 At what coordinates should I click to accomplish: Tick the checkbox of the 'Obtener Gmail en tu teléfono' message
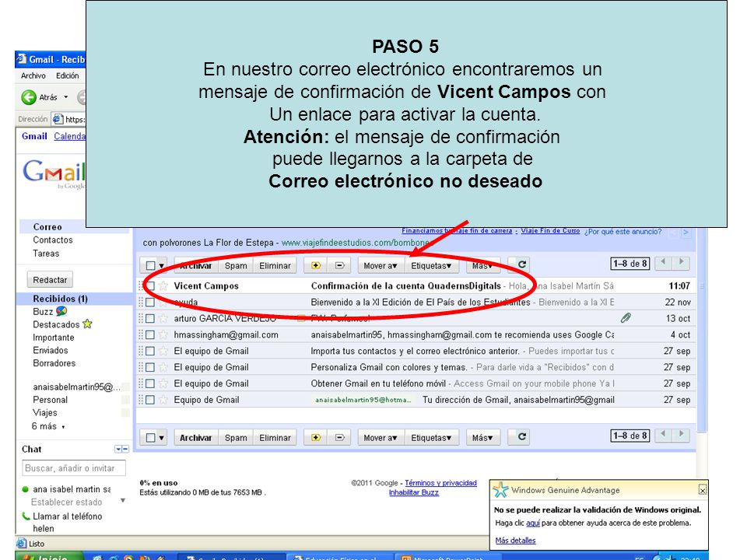(150, 383)
